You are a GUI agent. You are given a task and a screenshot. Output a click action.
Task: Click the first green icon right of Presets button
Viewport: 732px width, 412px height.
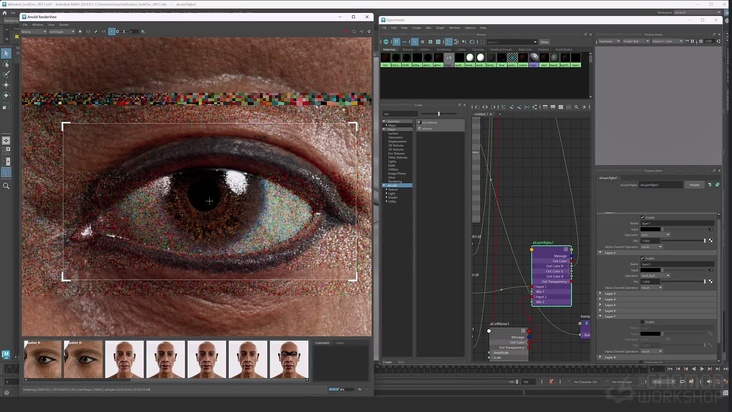710,185
